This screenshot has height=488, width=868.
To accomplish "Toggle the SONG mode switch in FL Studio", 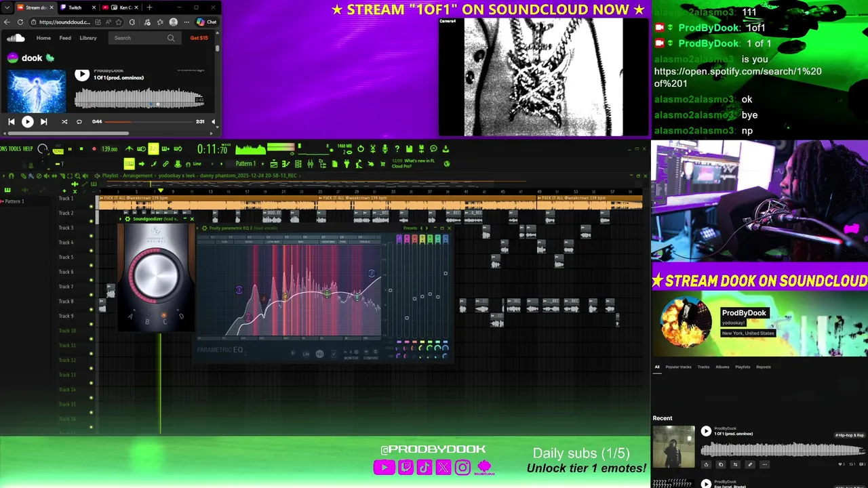I will point(58,150).
